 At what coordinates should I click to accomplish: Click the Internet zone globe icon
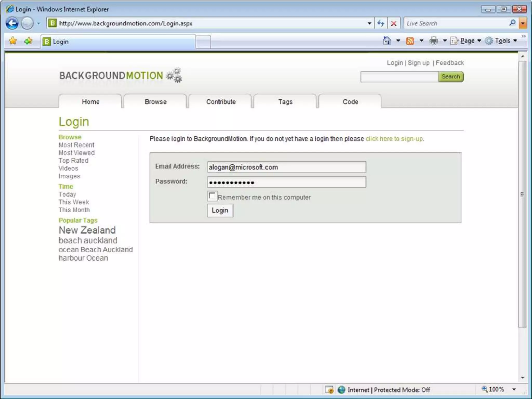pos(341,390)
